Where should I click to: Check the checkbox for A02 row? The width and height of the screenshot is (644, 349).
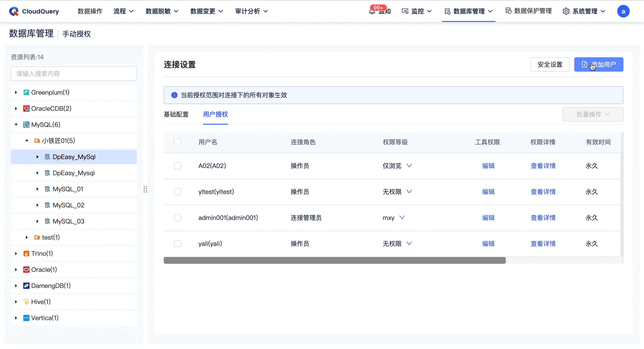click(178, 166)
